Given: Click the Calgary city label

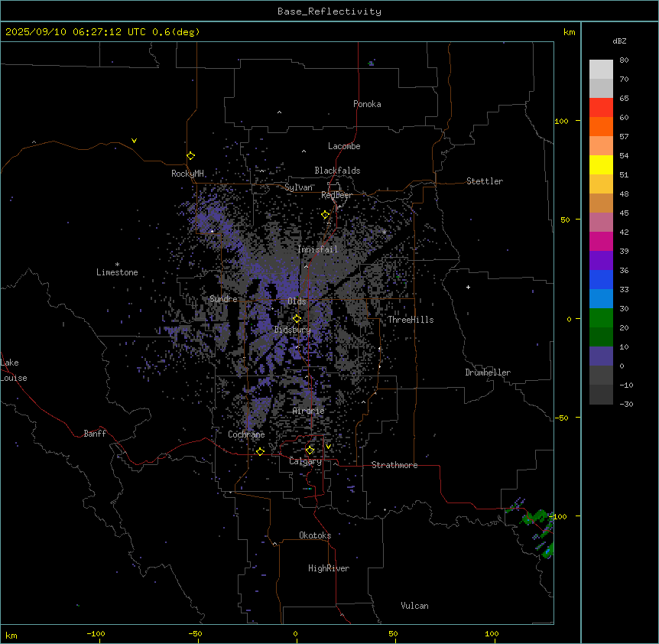Looking at the screenshot, I should (x=305, y=461).
